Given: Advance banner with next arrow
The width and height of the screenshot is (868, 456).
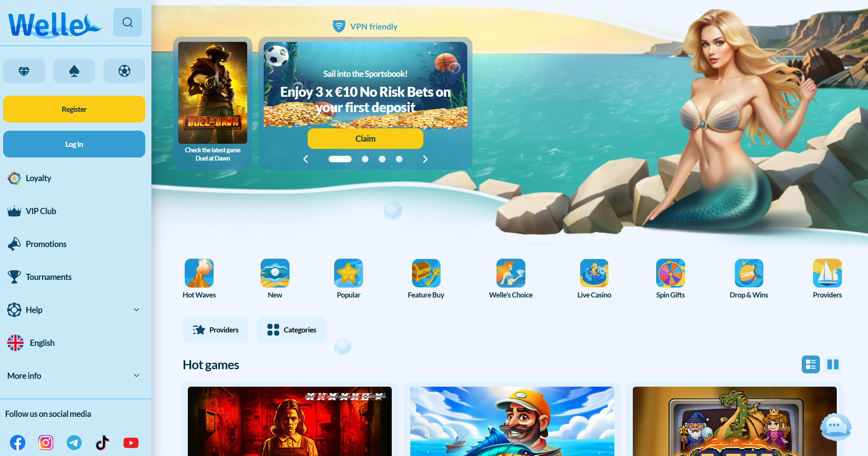Looking at the screenshot, I should (x=425, y=159).
